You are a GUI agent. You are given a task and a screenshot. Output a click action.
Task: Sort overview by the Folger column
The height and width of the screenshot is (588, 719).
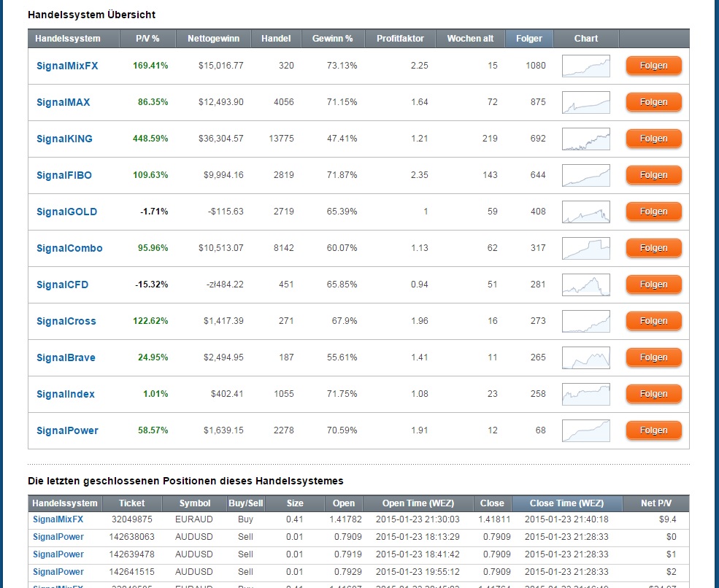pos(528,39)
